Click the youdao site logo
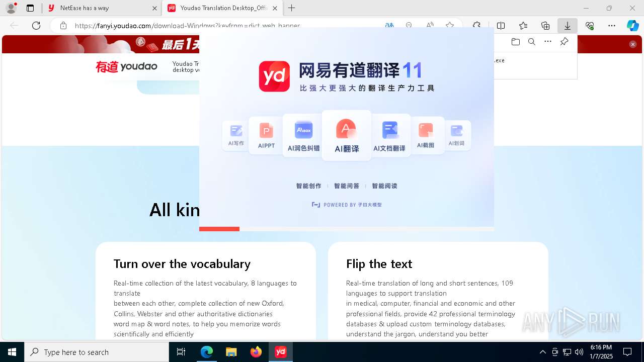The image size is (644, 362). pyautogui.click(x=126, y=66)
